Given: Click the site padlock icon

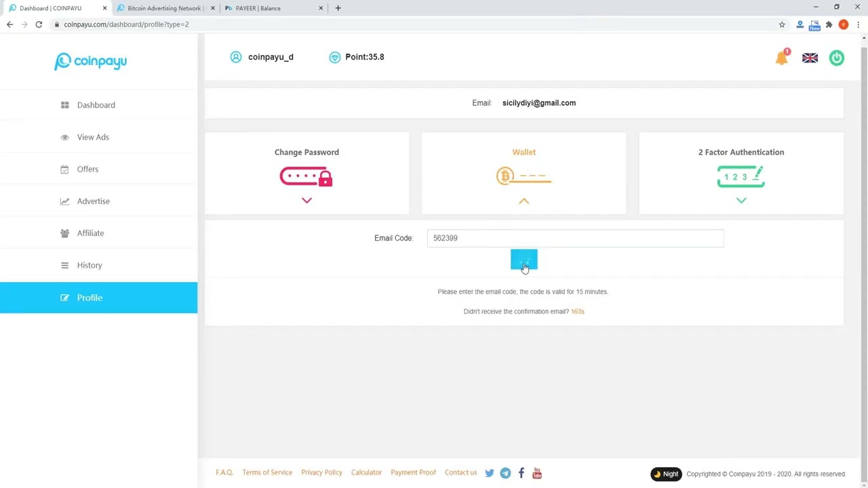Looking at the screenshot, I should click(x=57, y=24).
